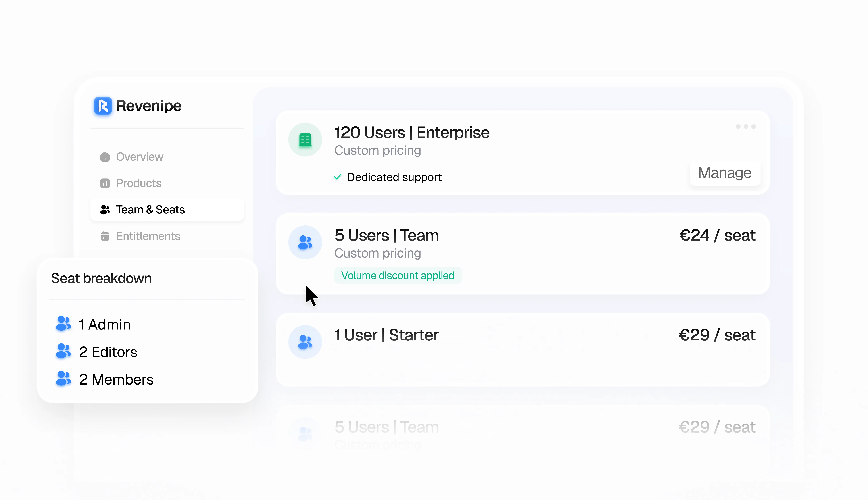Select the 2 Editors row
Screen dimensions: 868x500
coord(147,352)
